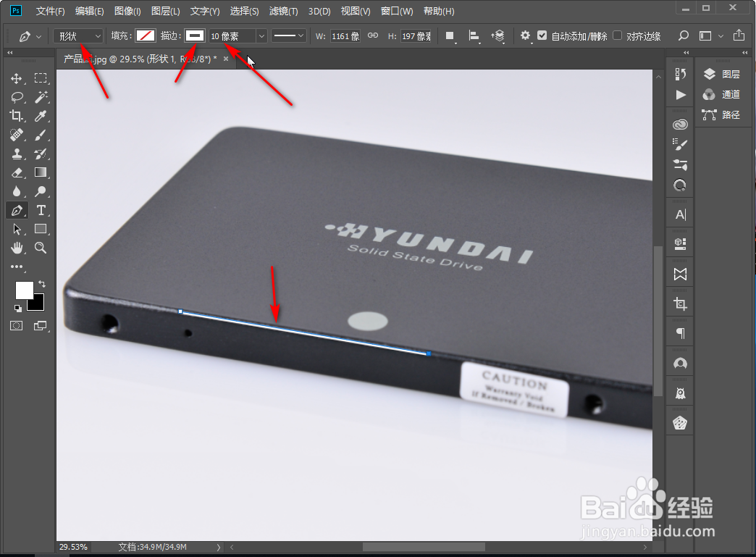Select the Dodge tool
Viewport: 756px width, 557px height.
click(x=41, y=191)
